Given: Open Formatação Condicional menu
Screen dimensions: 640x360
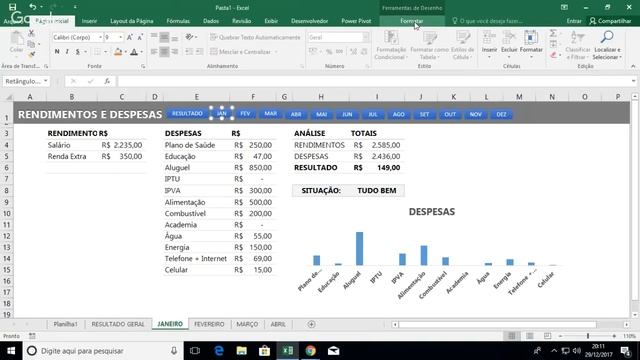Looking at the screenshot, I should click(x=391, y=45).
